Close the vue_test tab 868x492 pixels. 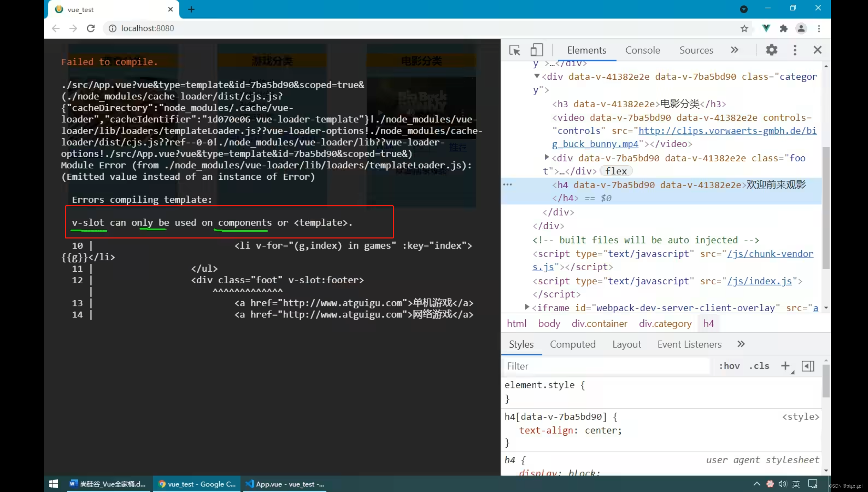(170, 10)
